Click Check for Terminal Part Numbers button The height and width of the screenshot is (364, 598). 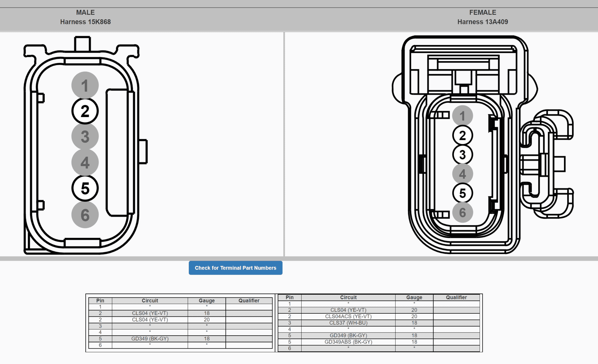point(235,268)
